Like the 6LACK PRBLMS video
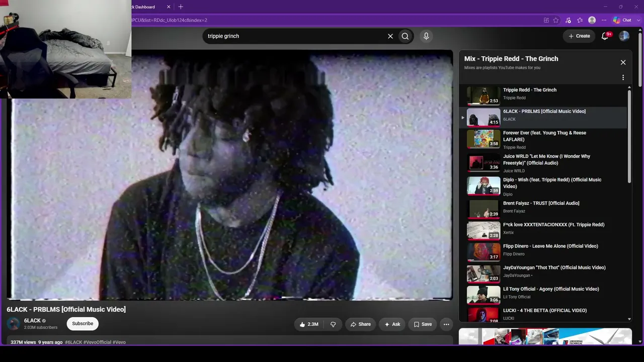 pos(309,324)
